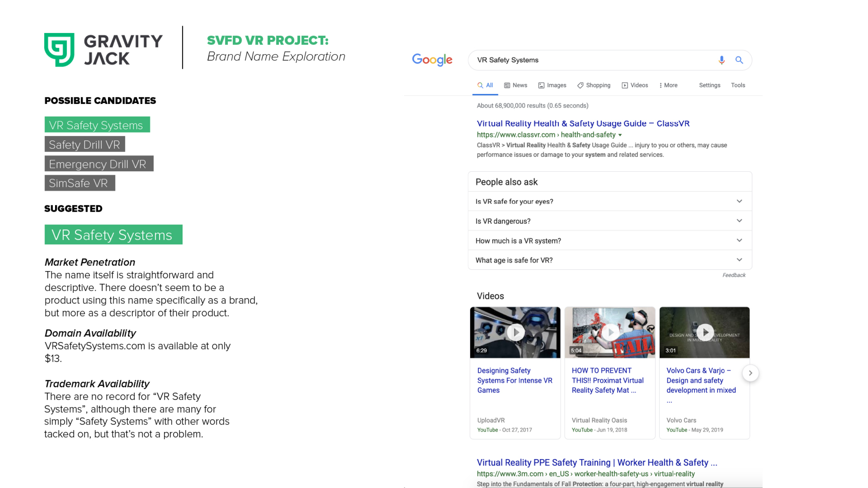Click next arrow in Videos carousel

click(x=750, y=373)
